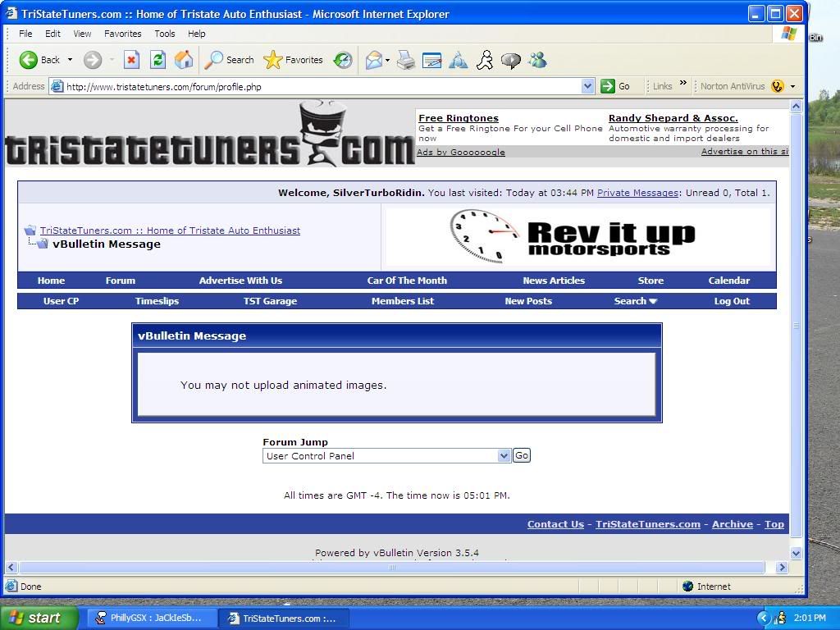The image size is (840, 630).
Task: Open the Members List link
Action: pyautogui.click(x=403, y=301)
